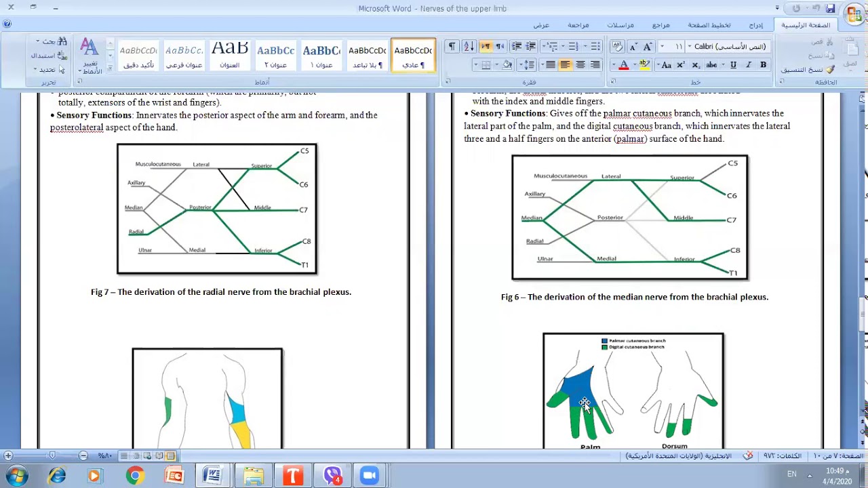This screenshot has height=488, width=868.
Task: Toggle Bold formatting button
Action: pyautogui.click(x=763, y=65)
